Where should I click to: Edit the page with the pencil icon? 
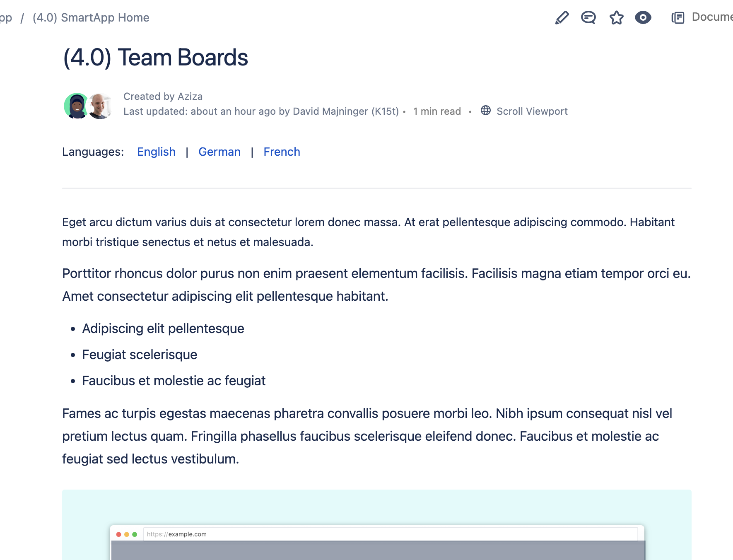562,18
